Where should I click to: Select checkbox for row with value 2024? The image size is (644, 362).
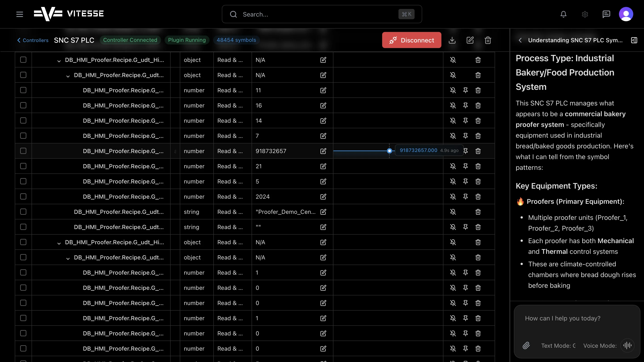coord(23,197)
